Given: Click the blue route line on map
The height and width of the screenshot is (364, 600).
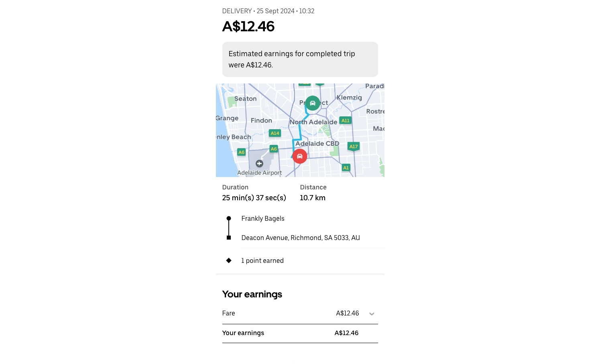Looking at the screenshot, I should [300, 130].
